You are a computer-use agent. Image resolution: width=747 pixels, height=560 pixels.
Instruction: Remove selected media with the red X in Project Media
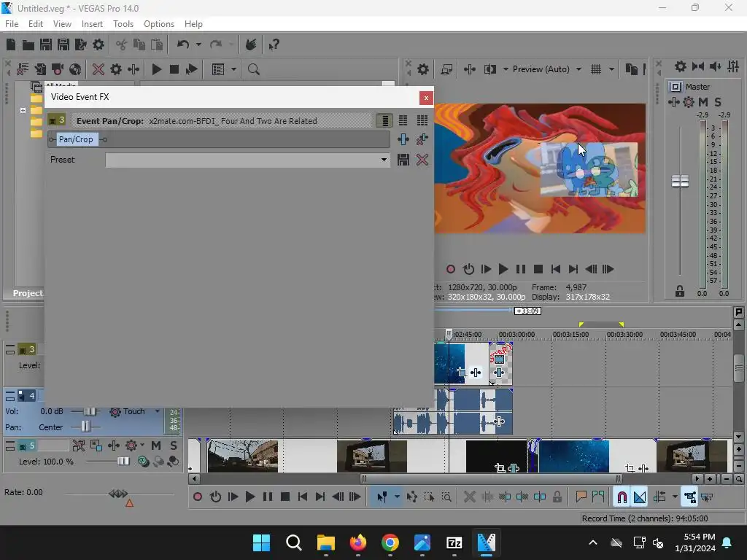click(98, 69)
